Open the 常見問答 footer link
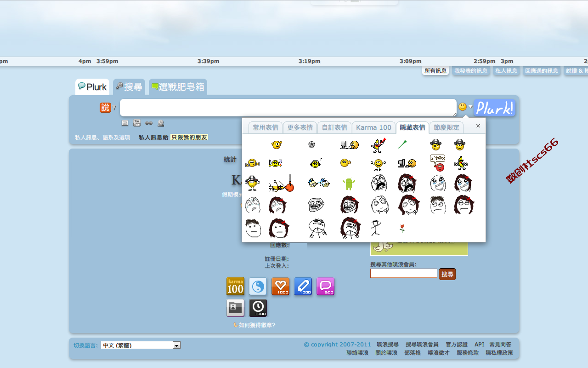The image size is (588, 368). pos(500,344)
